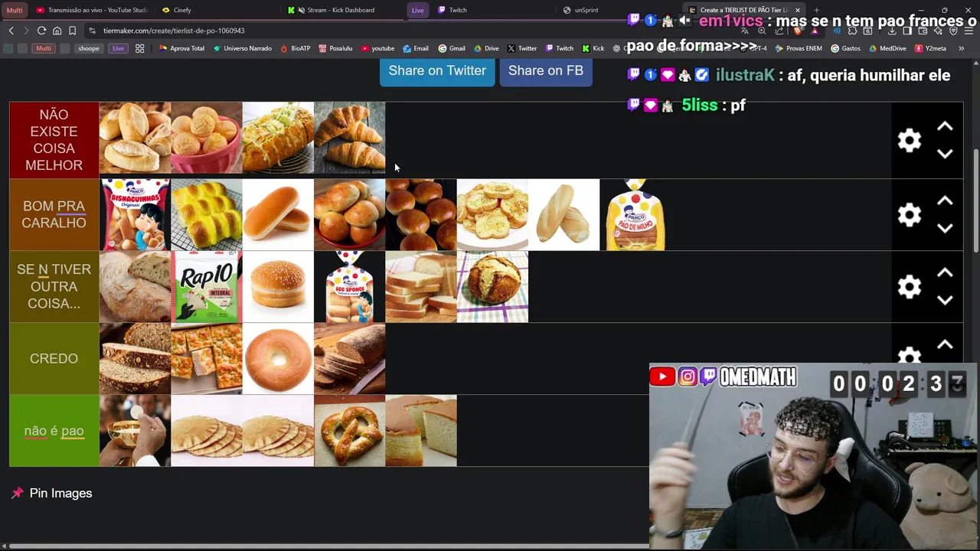
Task: Open Poxalulu bookmark
Action: click(335, 48)
